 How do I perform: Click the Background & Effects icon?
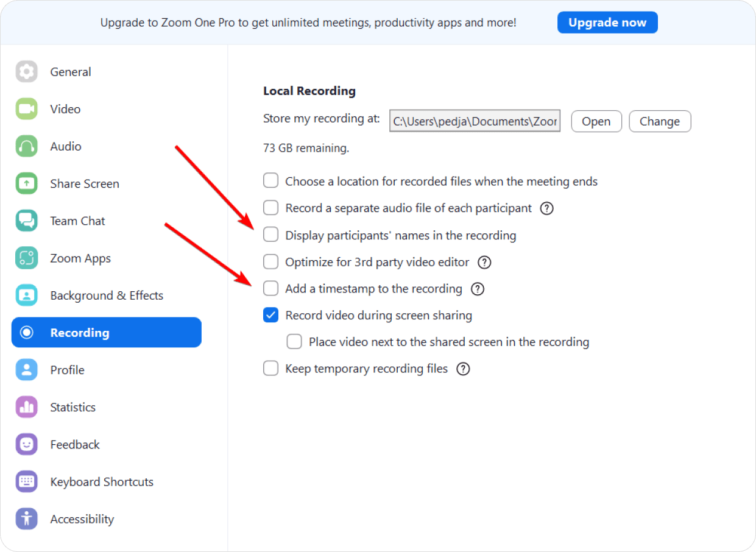pos(27,295)
